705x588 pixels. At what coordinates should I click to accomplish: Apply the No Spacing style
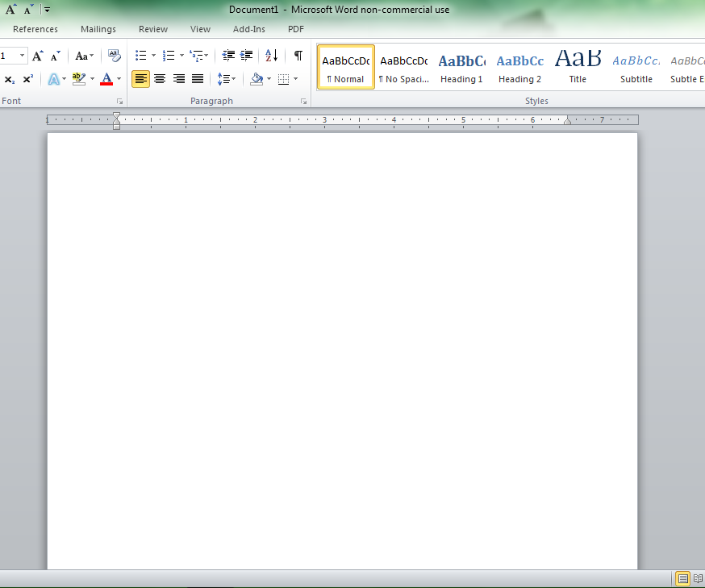point(403,66)
